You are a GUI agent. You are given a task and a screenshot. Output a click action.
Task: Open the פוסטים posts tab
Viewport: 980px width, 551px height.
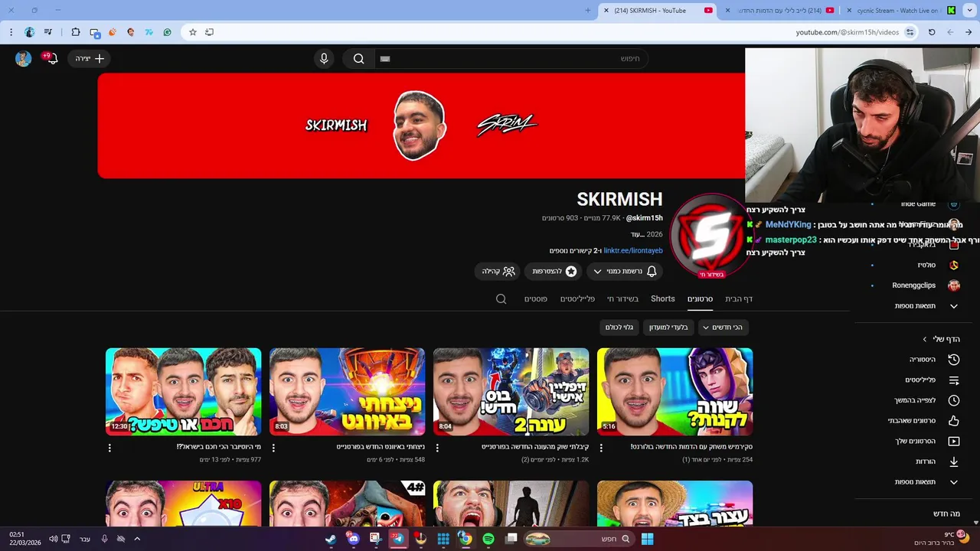click(536, 299)
